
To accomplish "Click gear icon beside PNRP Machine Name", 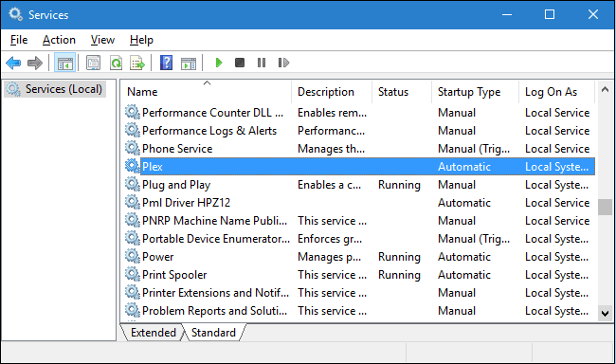I will pos(133,221).
